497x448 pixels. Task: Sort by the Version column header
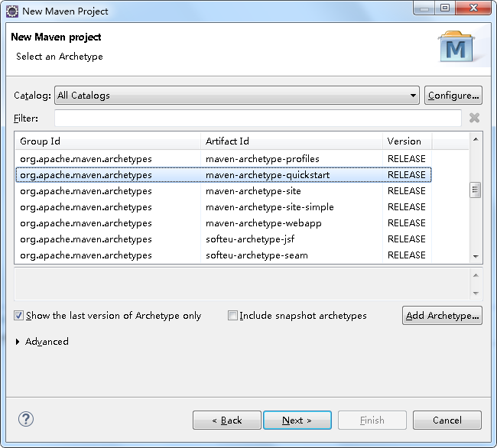[x=407, y=141]
